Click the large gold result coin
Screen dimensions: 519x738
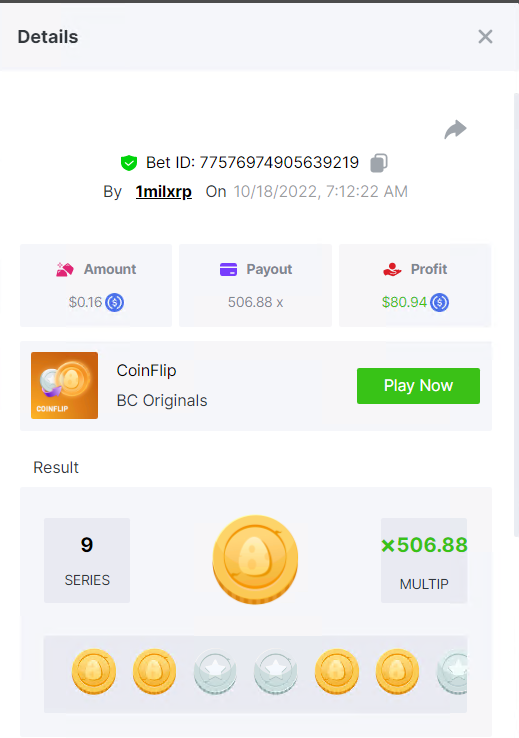pos(255,560)
